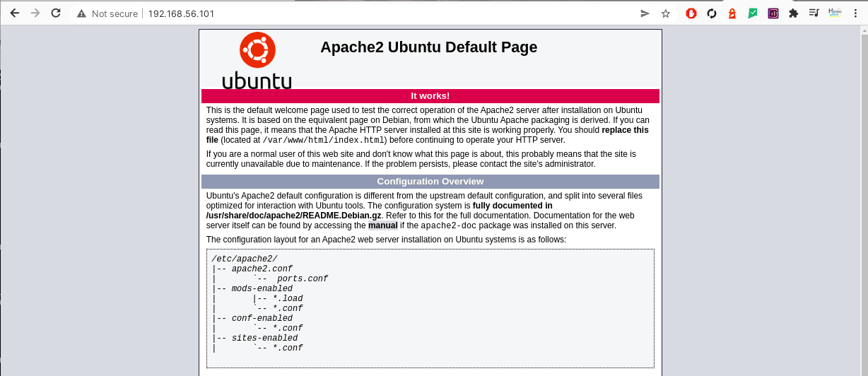Image resolution: width=868 pixels, height=376 pixels.
Task: Click the apache2-doc package name text
Action: click(449, 225)
